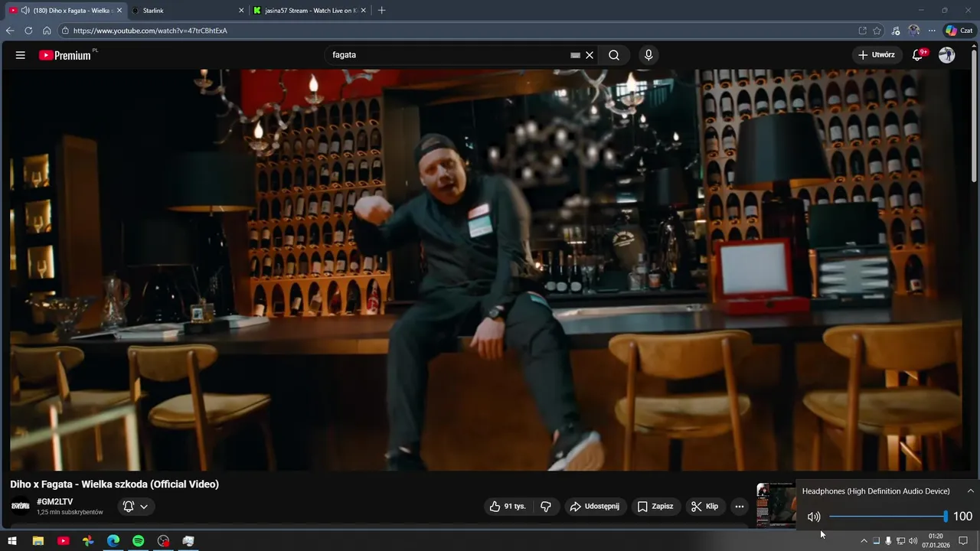Image resolution: width=980 pixels, height=551 pixels.
Task: Open the notifications bell with 9+ badge
Action: (x=918, y=55)
